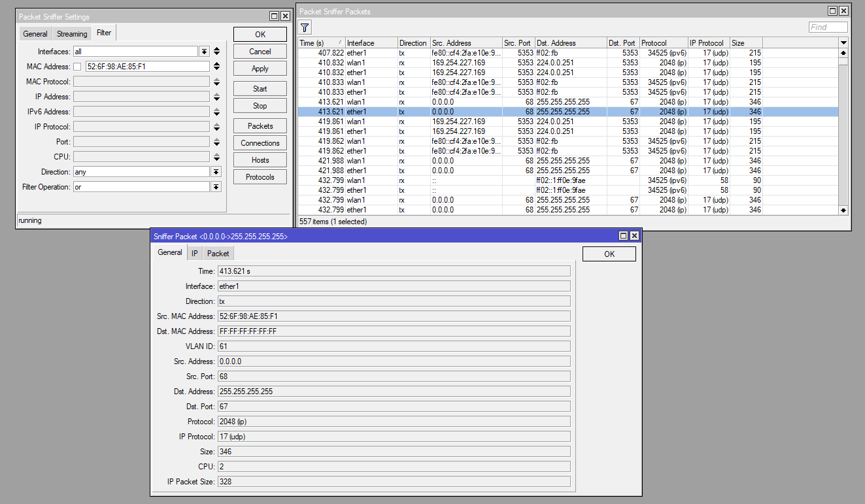The width and height of the screenshot is (865, 504).
Task: Switch to the Streaming tab
Action: [x=71, y=33]
